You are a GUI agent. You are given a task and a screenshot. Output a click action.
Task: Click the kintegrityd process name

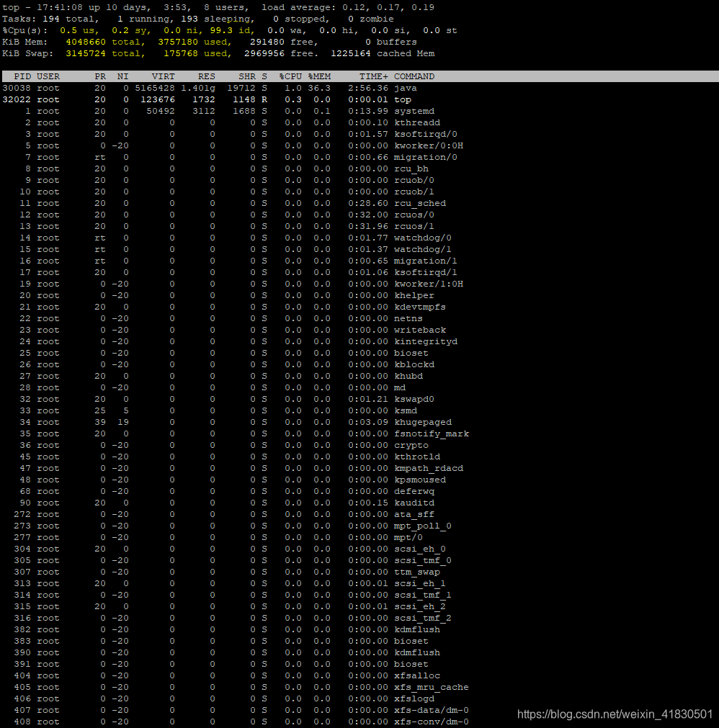(x=426, y=341)
